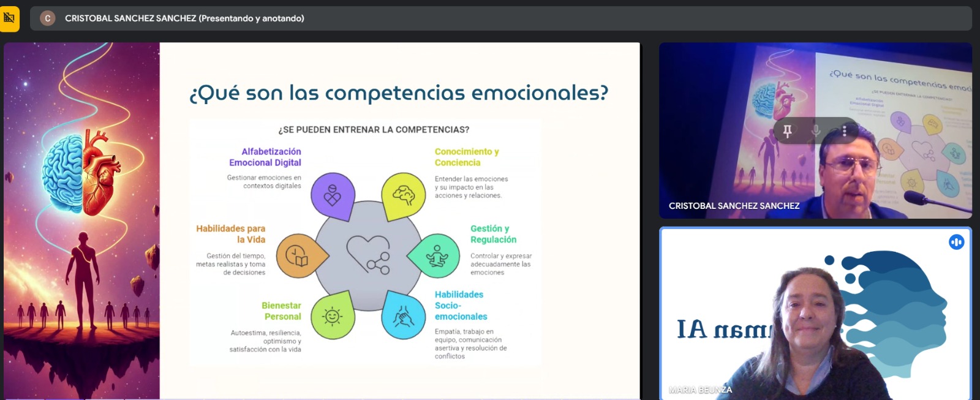980x400 pixels.
Task: Click the heading "Habilidades para la Vida"
Action: click(231, 234)
